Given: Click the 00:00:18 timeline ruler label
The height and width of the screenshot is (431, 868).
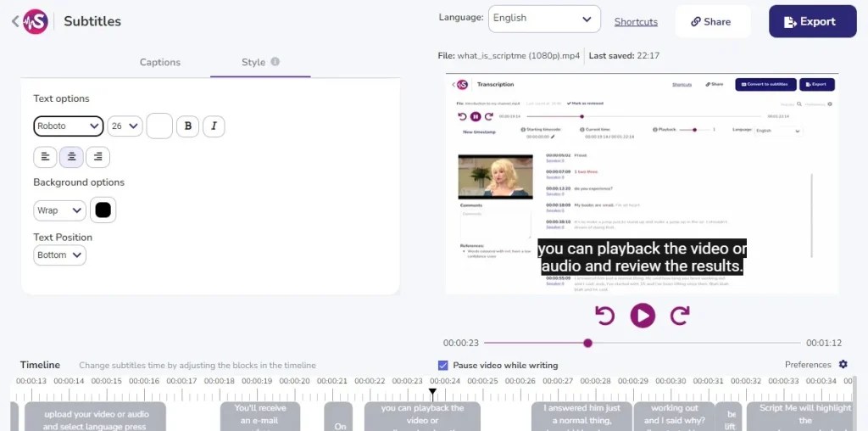Looking at the screenshot, I should pos(220,381).
